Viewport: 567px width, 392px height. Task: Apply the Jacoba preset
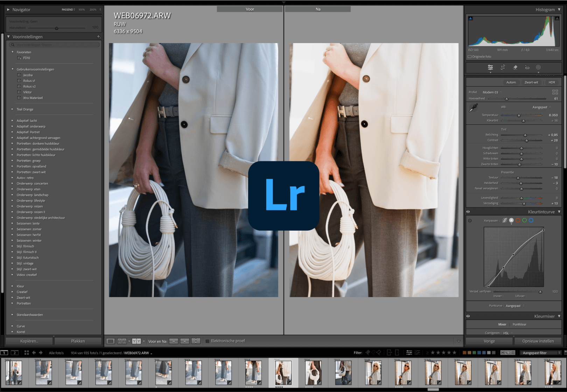pyautogui.click(x=28, y=75)
